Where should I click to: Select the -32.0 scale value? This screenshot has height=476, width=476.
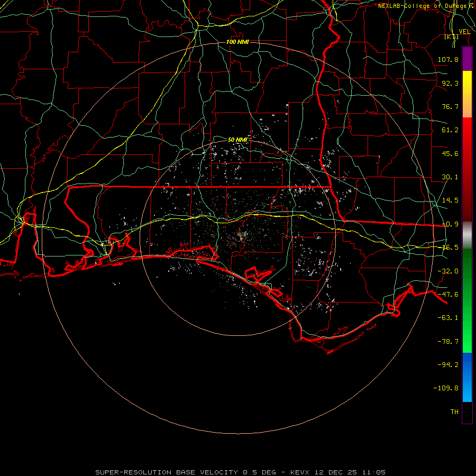(448, 271)
